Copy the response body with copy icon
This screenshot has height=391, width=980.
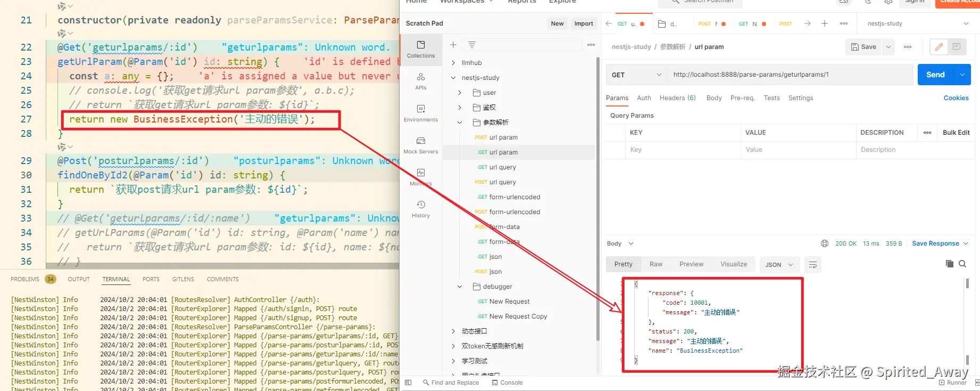pyautogui.click(x=950, y=264)
